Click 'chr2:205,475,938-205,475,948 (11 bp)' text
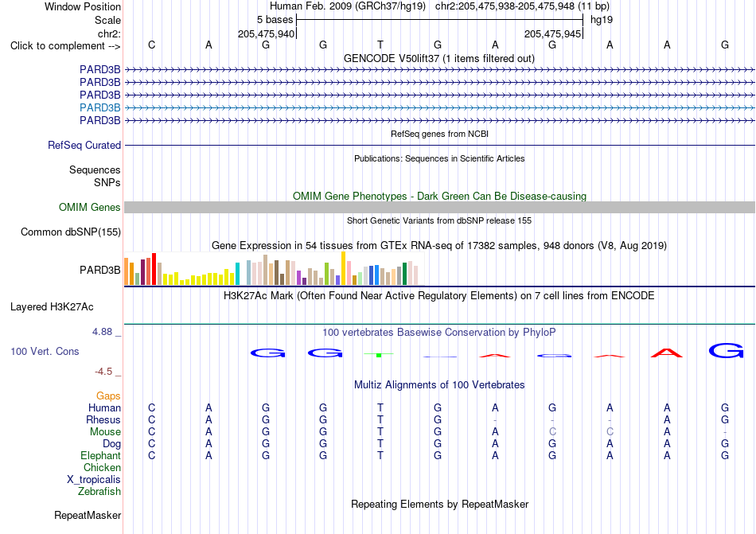This screenshot has height=534, width=756. click(522, 6)
